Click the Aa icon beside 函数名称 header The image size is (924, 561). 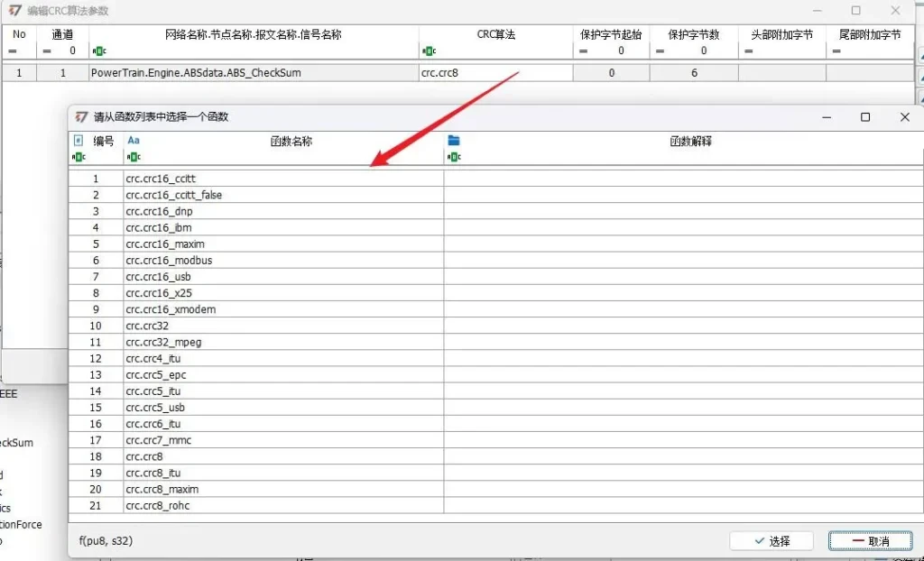133,141
